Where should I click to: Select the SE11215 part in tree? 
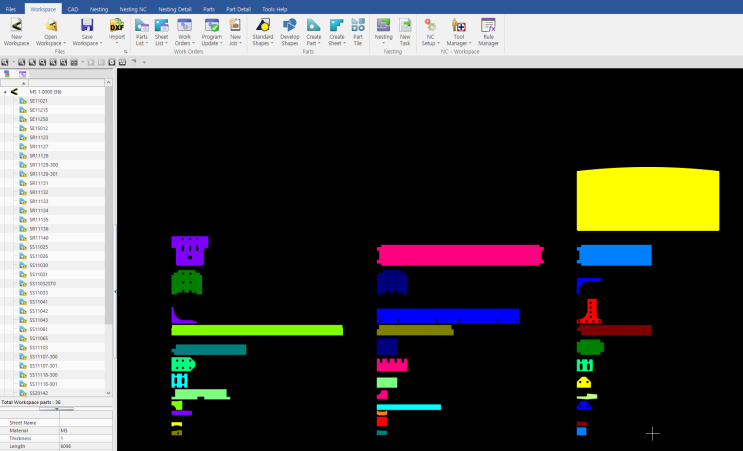click(x=38, y=110)
